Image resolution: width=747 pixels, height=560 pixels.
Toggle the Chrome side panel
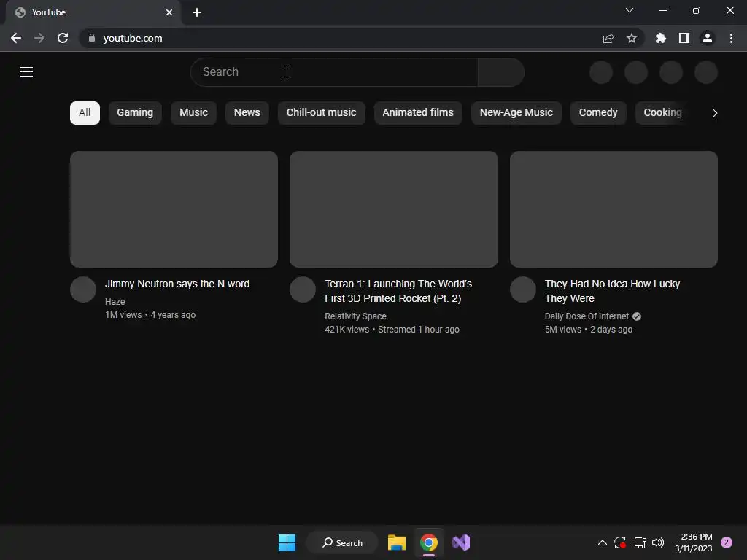pos(684,38)
